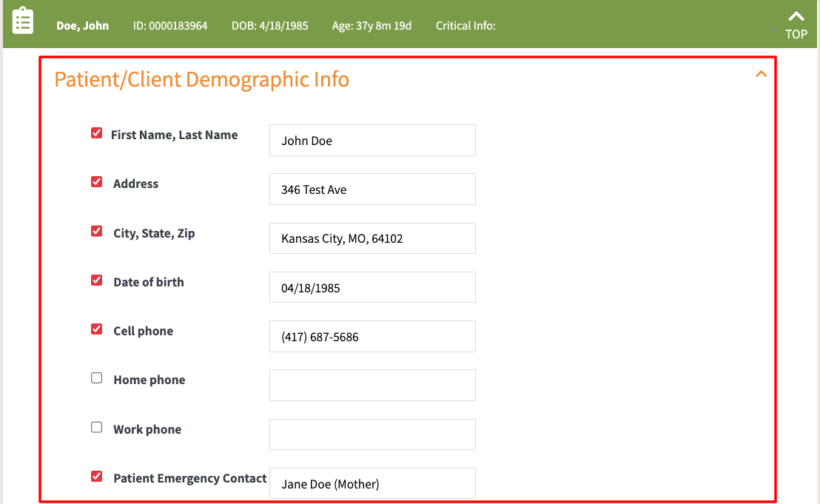Jump to page top with TOP arrow

click(x=796, y=25)
